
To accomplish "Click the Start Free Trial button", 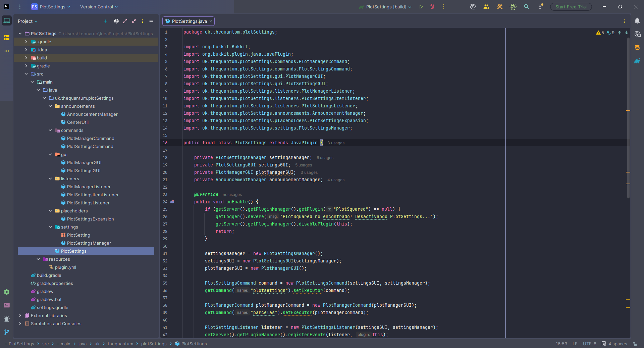I will [571, 7].
